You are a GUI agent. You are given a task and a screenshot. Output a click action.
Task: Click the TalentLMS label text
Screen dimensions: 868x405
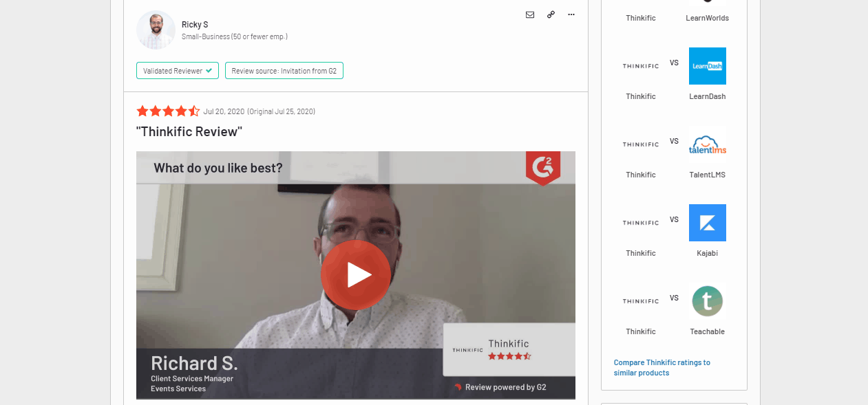click(708, 175)
